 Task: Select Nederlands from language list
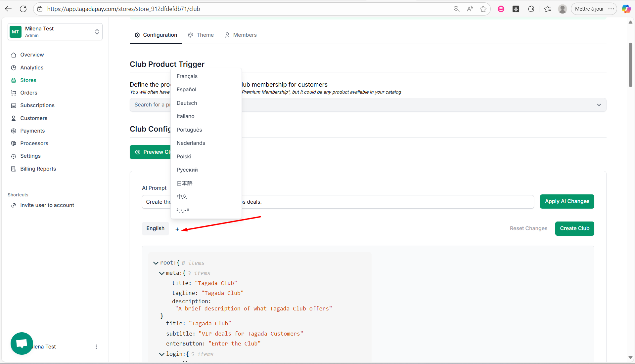point(206,143)
